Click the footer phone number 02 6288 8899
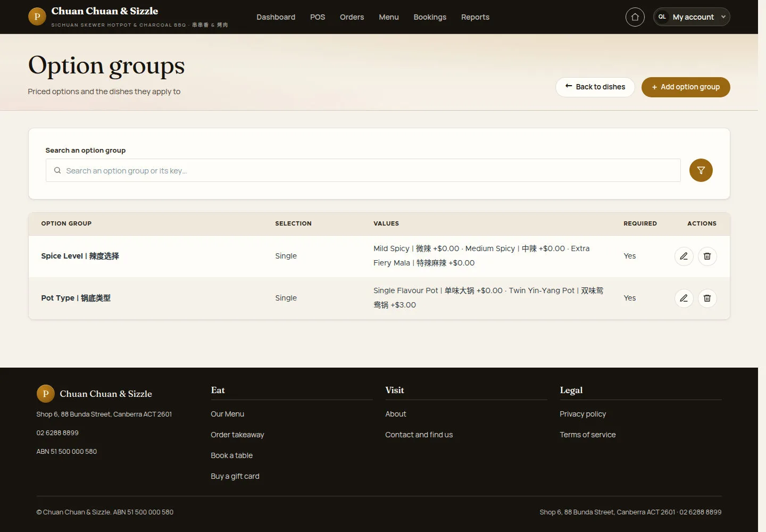Screen dimensions: 766x532 (57, 433)
